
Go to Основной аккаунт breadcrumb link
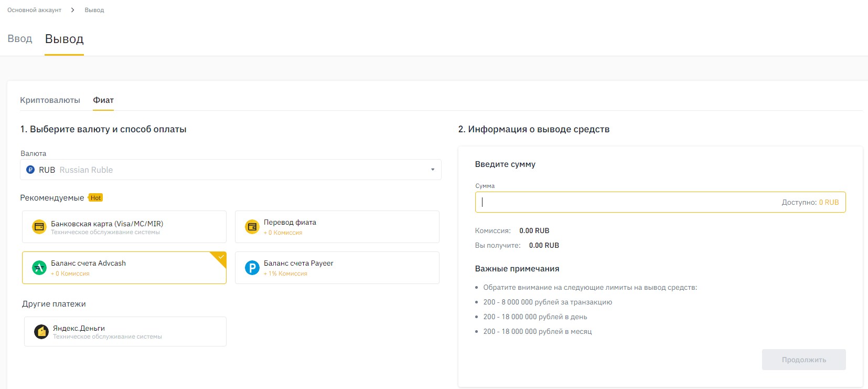pos(34,10)
